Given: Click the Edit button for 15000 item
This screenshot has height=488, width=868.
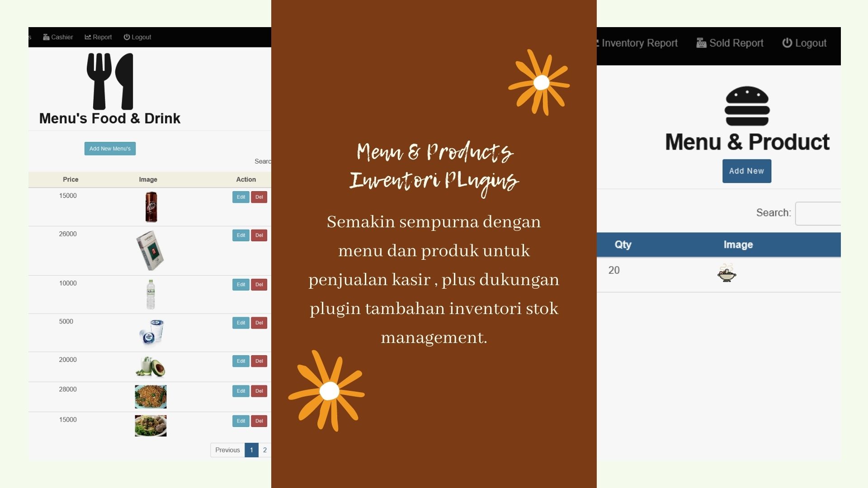Looking at the screenshot, I should [240, 197].
